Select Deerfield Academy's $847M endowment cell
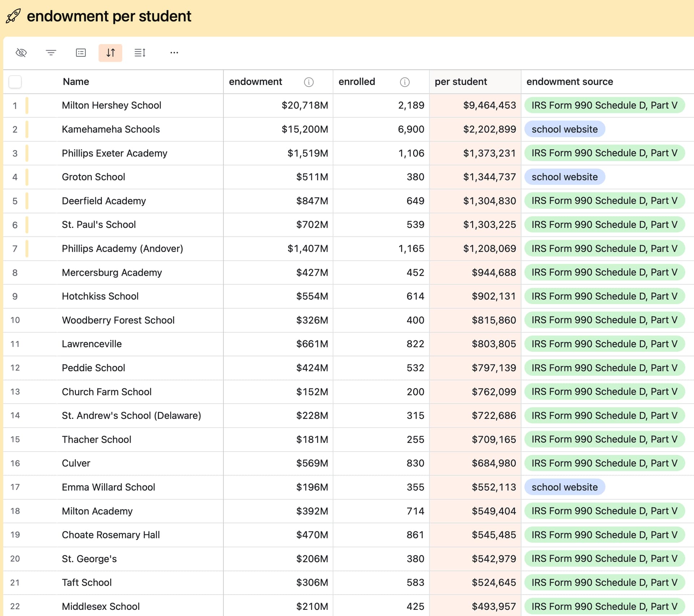Viewport: 694px width, 616px height. (312, 201)
